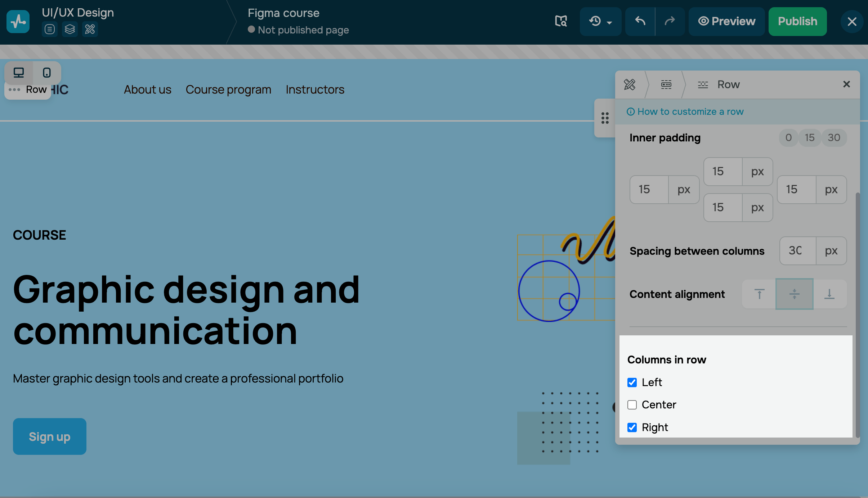The image size is (868, 498).
Task: Select the 0 inner padding preset
Action: pyautogui.click(x=788, y=138)
